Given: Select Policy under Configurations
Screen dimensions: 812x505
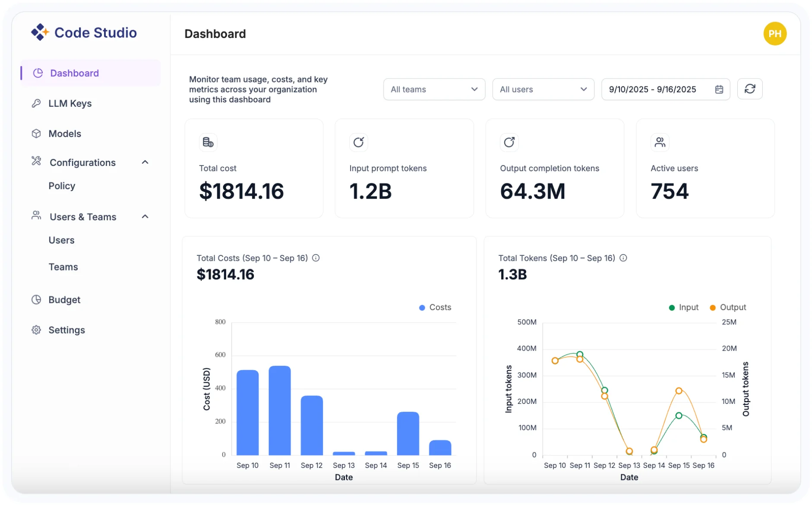Looking at the screenshot, I should [62, 186].
